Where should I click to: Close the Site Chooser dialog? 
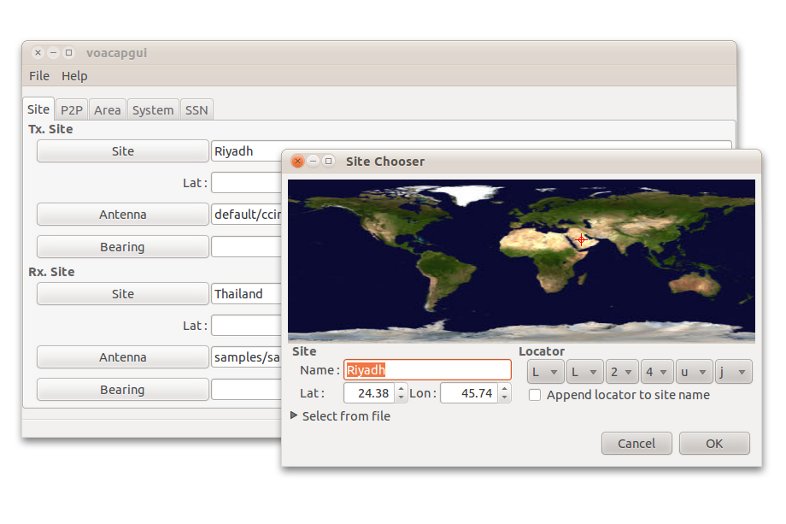(x=297, y=161)
